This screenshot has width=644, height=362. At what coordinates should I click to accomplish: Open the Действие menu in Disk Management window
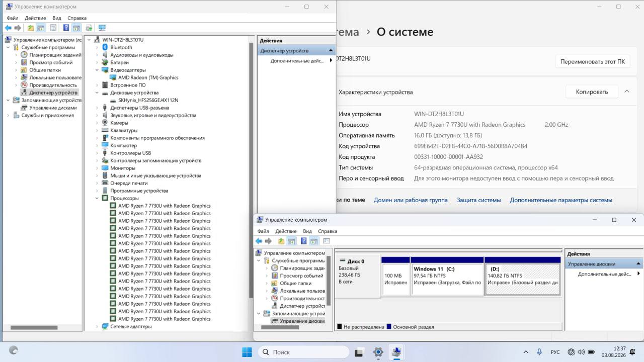pos(286,231)
